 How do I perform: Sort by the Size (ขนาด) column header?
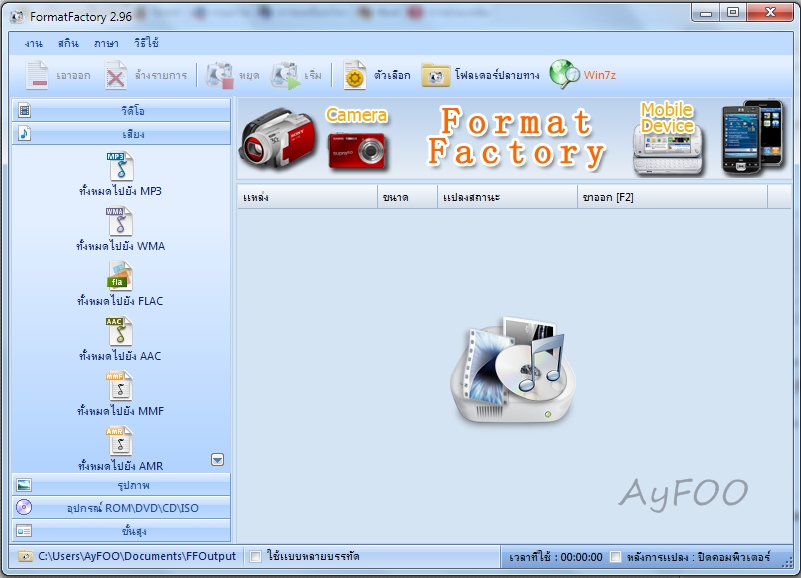(x=407, y=197)
